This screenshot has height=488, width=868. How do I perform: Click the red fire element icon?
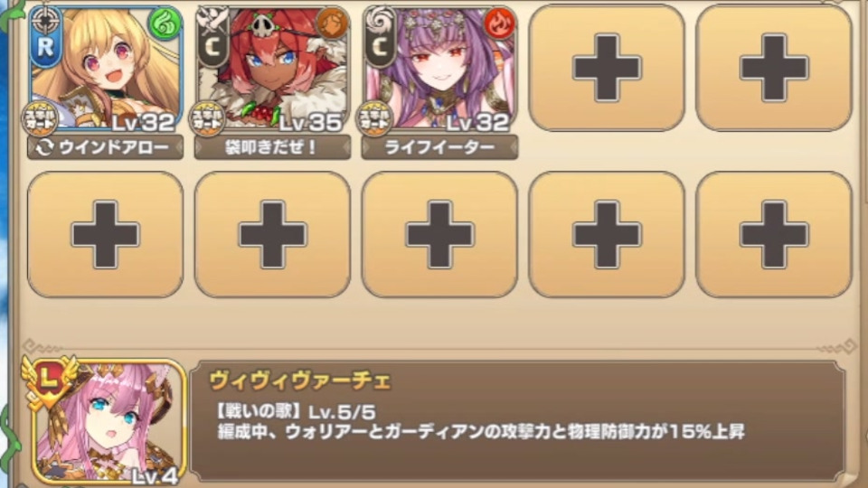499,23
